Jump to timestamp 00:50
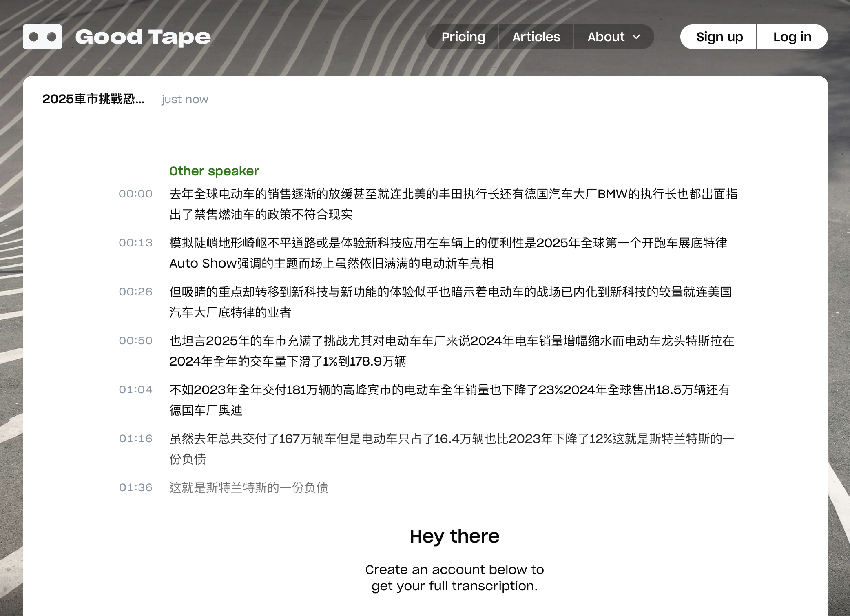Screen dimensions: 850x616 (x=136, y=341)
